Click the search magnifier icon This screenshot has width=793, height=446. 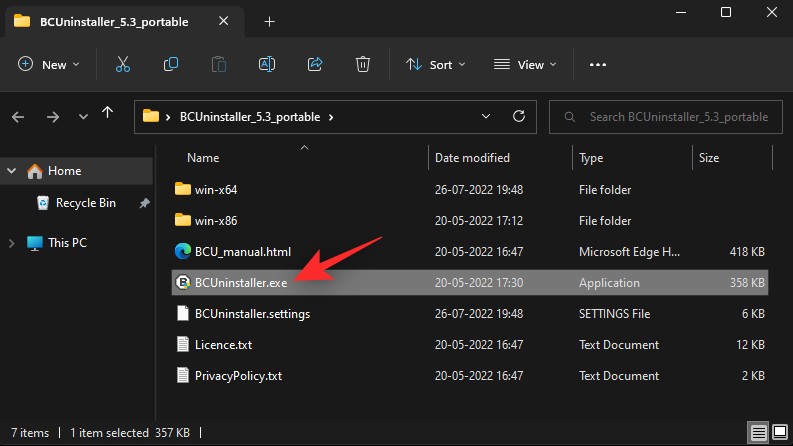[569, 117]
